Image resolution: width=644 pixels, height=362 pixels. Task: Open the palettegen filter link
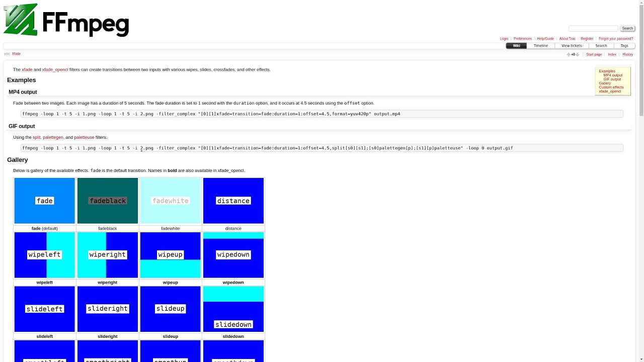tap(53, 137)
